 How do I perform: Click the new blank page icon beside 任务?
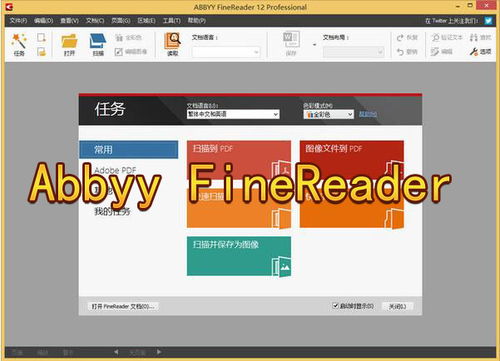tap(41, 37)
